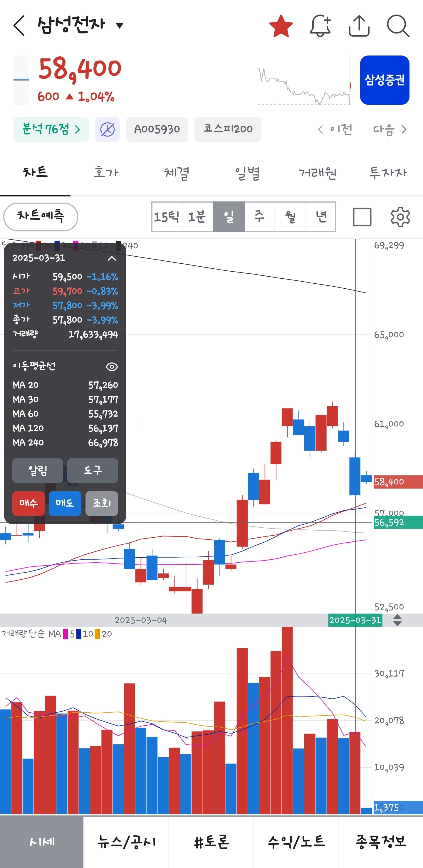Click the 고가 value 59,700

67,292
